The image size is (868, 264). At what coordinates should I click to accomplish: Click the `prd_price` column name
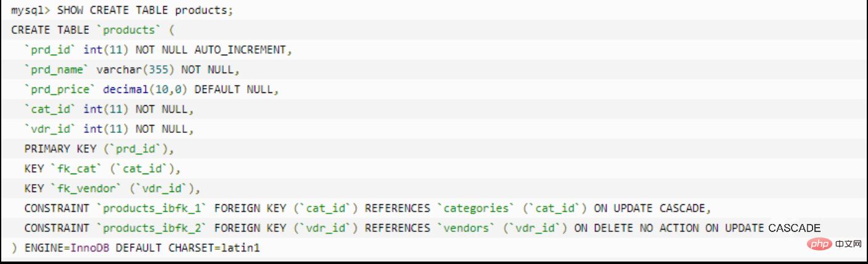point(60,89)
